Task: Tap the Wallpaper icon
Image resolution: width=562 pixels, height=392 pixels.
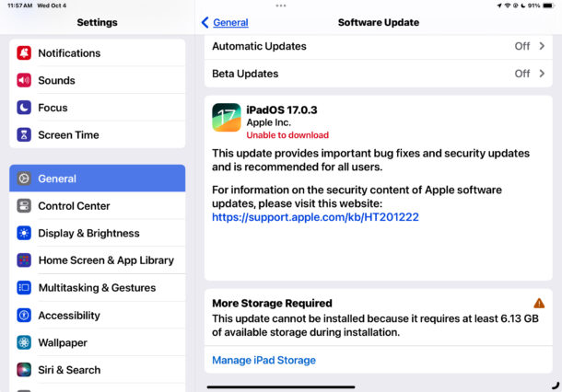Action: pyautogui.click(x=24, y=343)
